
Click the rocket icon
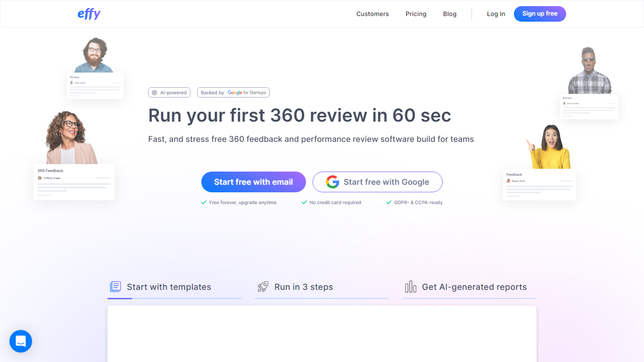coord(263,287)
